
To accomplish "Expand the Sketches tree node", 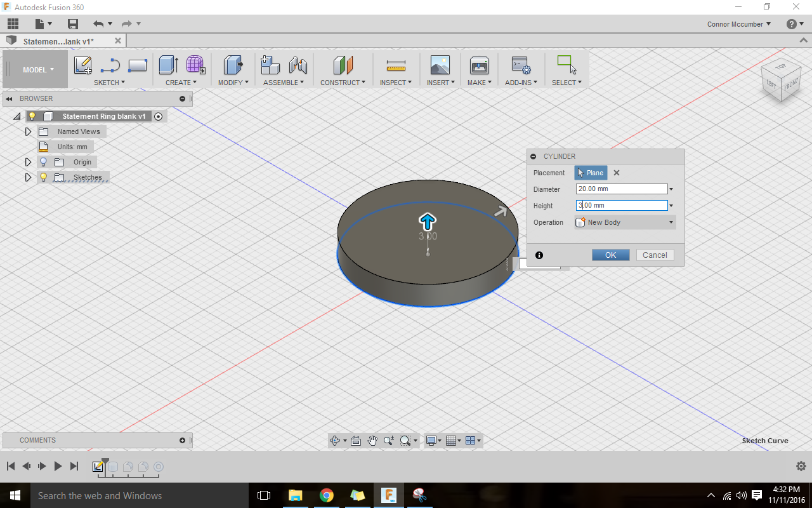I will 28,177.
